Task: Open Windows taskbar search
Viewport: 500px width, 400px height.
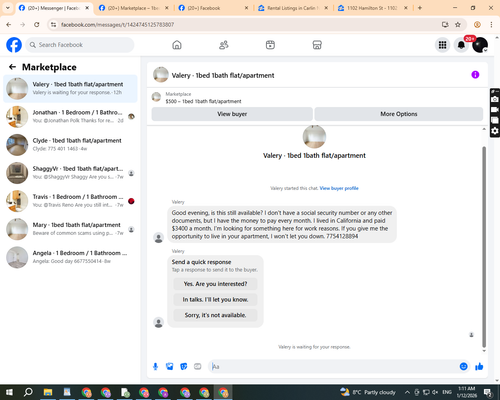Action: pyautogui.click(x=28, y=392)
